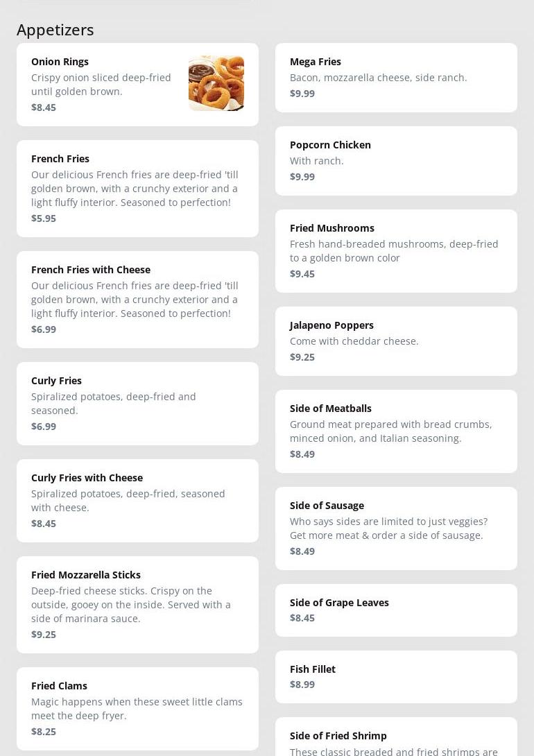Open the Onion Rings photo thumbnail
This screenshot has height=756, width=534.
click(216, 83)
